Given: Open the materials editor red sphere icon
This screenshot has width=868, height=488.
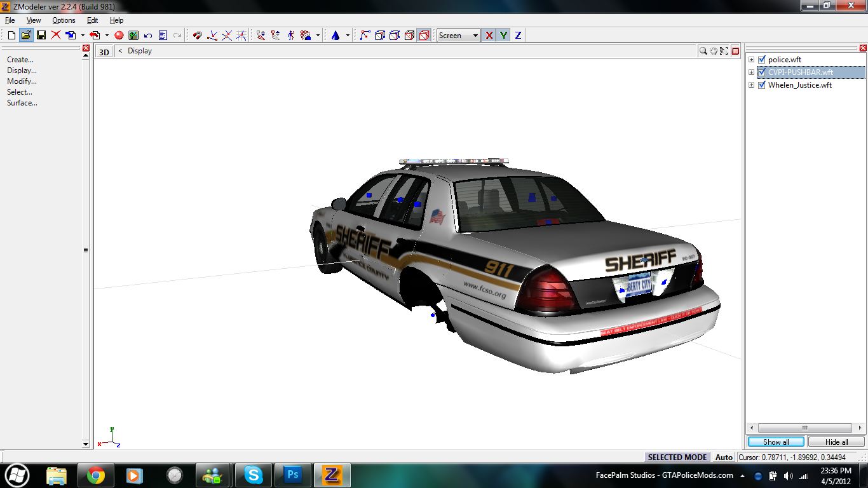Looking at the screenshot, I should pos(119,36).
